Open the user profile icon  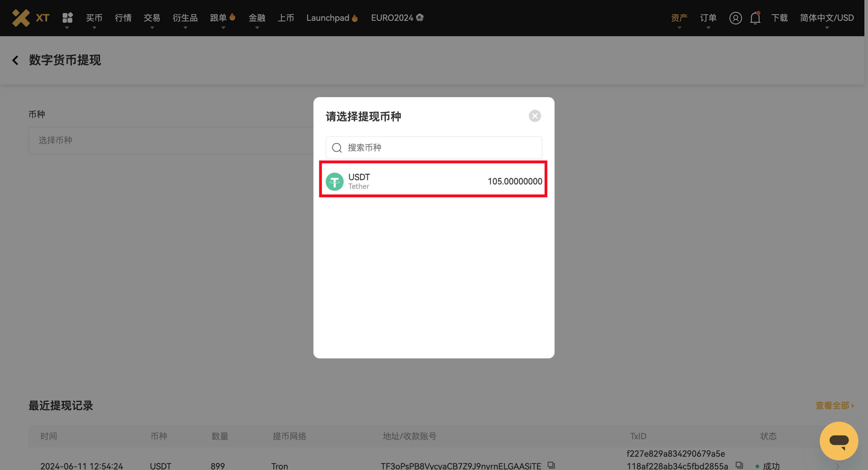coord(735,18)
